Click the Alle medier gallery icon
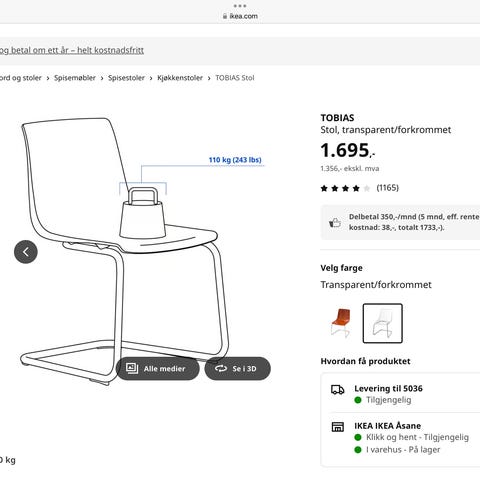The width and height of the screenshot is (480, 480). point(132,368)
